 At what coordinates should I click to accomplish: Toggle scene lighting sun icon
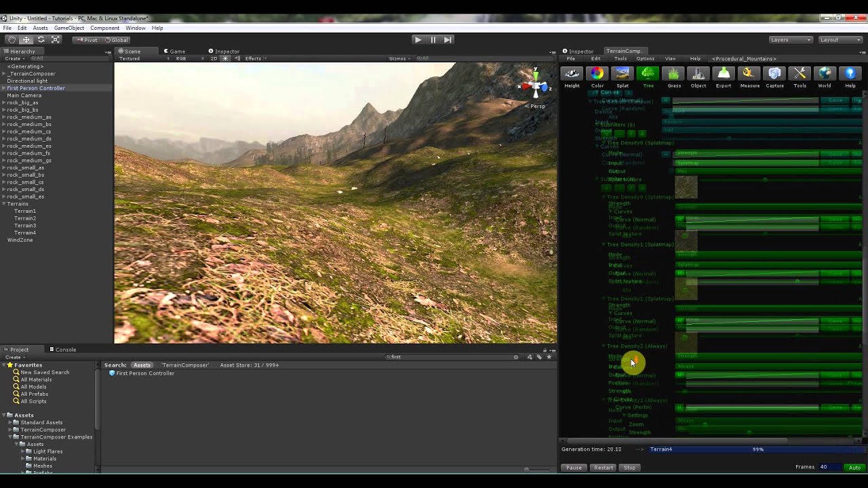pyautogui.click(x=226, y=59)
